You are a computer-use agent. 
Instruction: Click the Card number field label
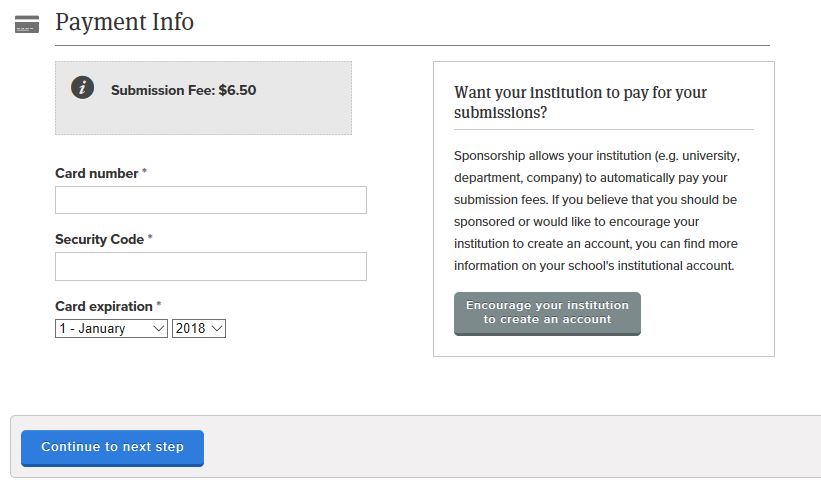96,173
